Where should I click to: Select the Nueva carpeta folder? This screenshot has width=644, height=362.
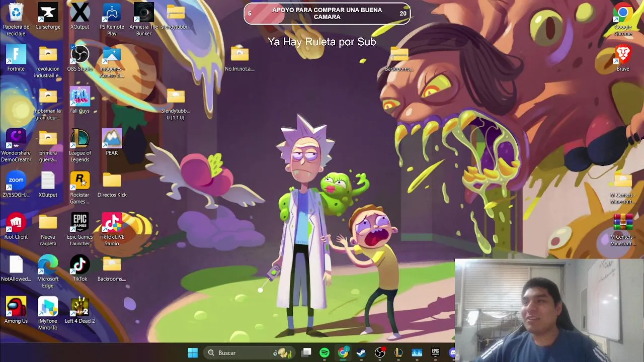[48, 230]
